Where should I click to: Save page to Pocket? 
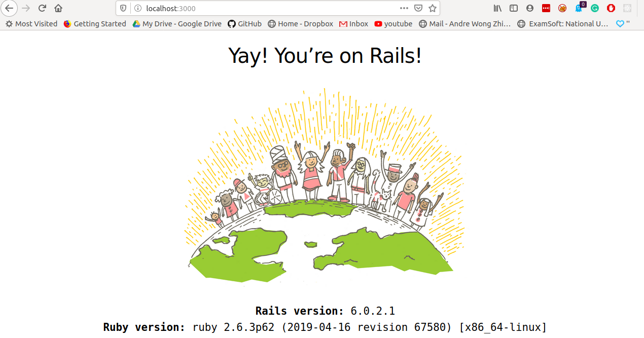[x=418, y=8]
